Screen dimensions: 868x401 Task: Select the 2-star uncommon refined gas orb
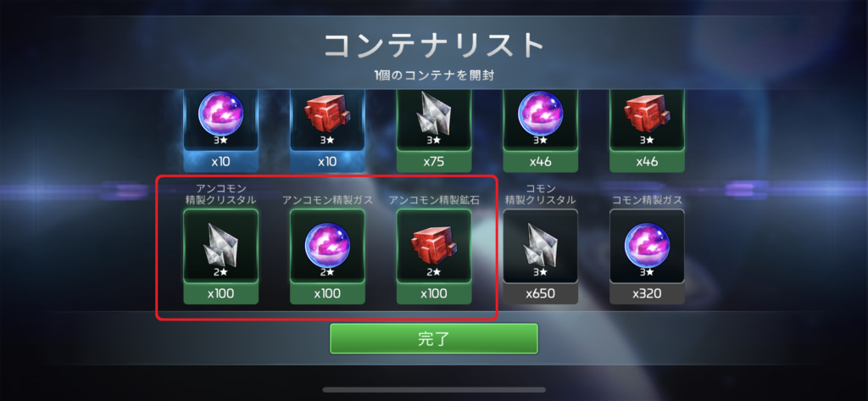click(x=327, y=247)
